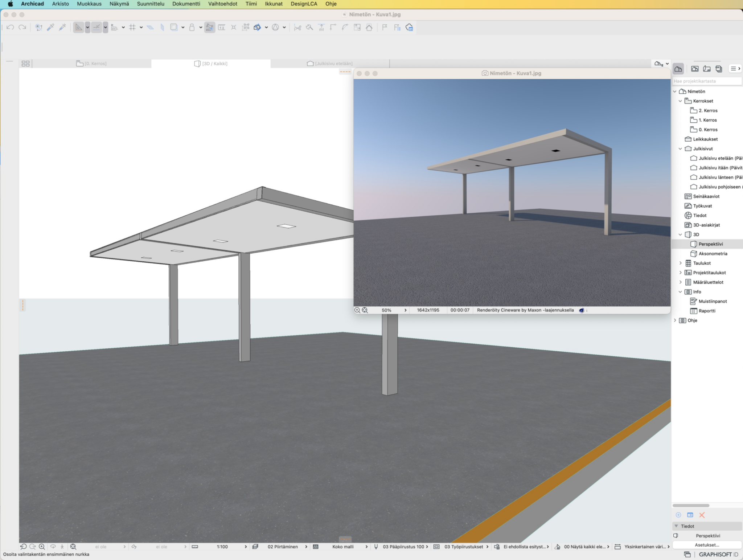
Task: Expand the Määräluettelot tree node
Action: point(680,282)
